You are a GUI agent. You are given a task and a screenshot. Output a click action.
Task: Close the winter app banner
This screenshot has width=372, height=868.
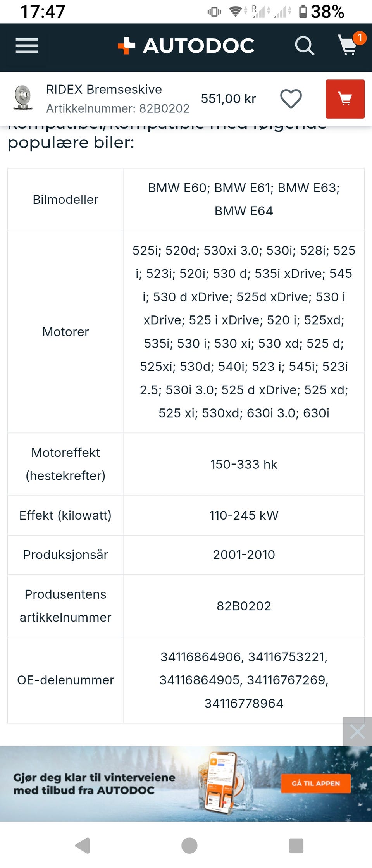pos(357,732)
